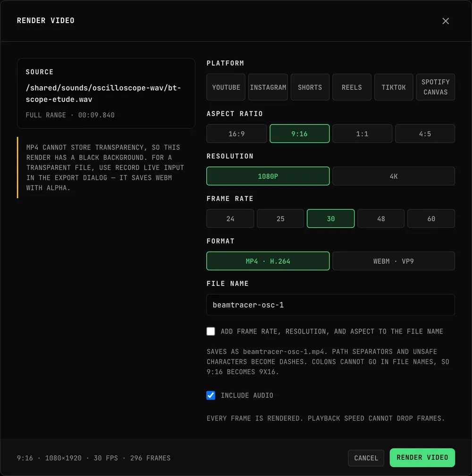Viewport: 472px width, 476px height.
Task: Set frame rate to 48
Action: (x=381, y=218)
